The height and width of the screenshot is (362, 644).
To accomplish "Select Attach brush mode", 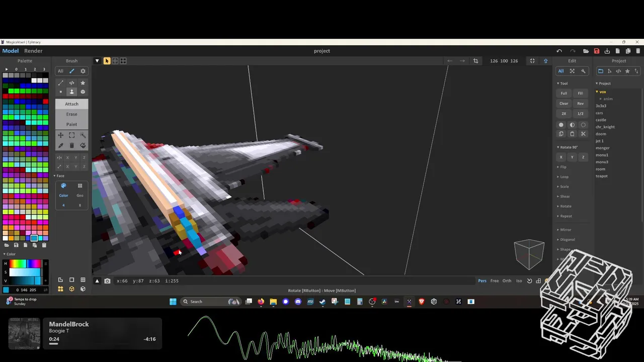I will coord(71,104).
